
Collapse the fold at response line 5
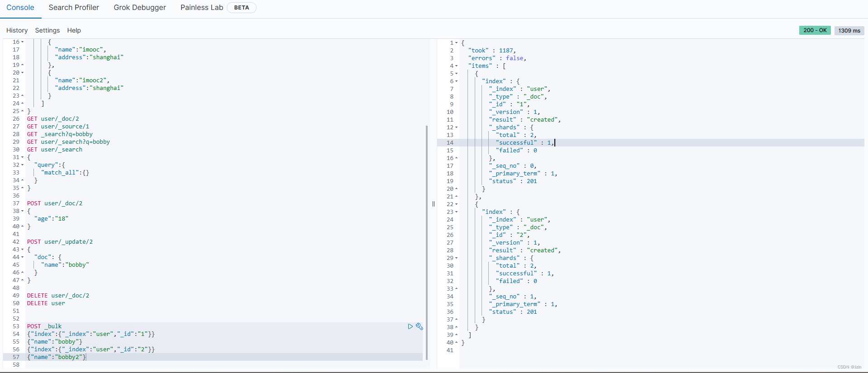click(457, 74)
